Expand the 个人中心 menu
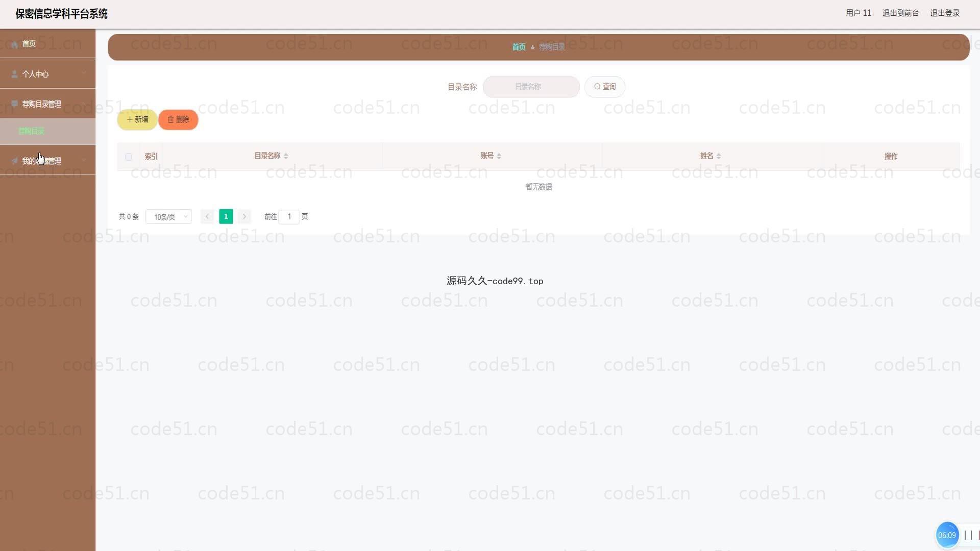 pyautogui.click(x=47, y=74)
